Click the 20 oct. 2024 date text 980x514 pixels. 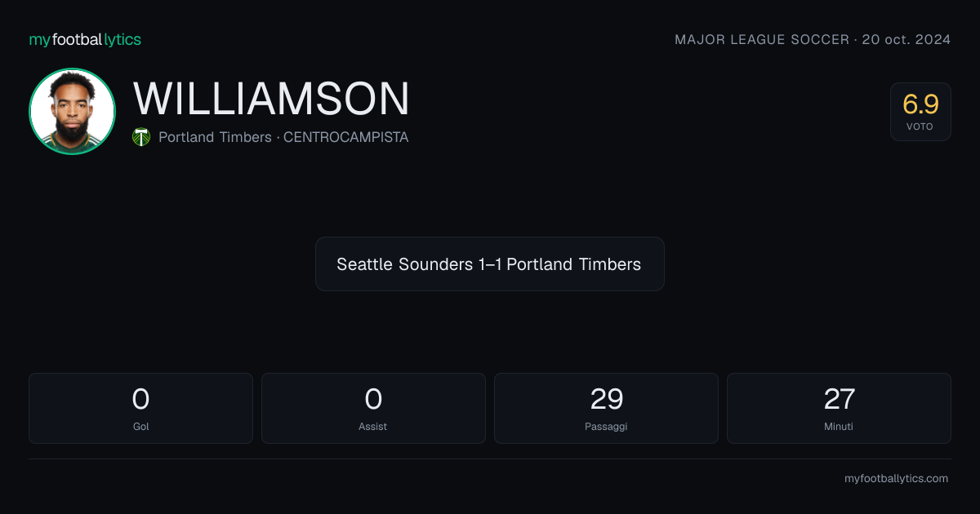point(907,39)
